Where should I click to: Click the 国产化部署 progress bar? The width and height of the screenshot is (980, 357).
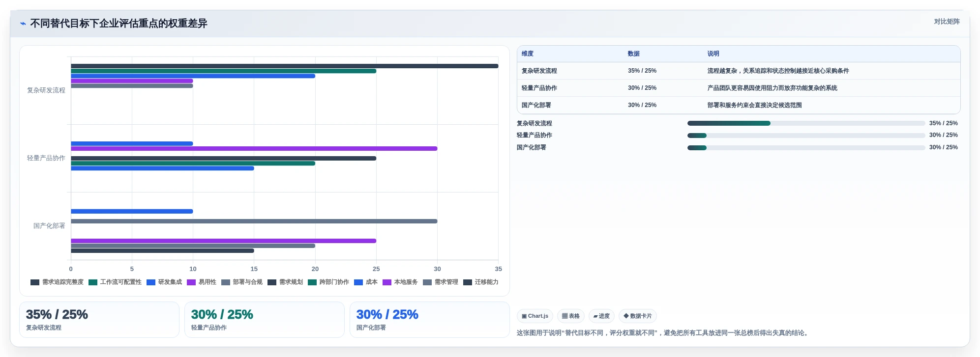[x=806, y=148]
